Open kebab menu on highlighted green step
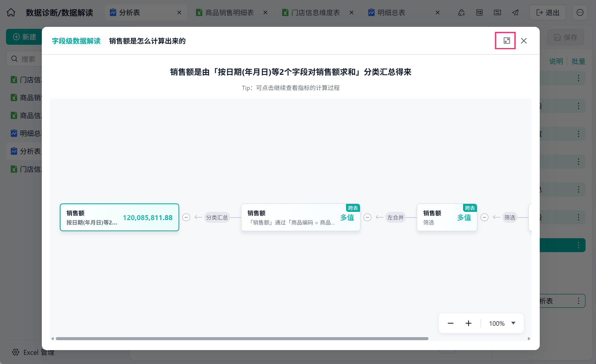This screenshot has width=596, height=364. (x=578, y=245)
